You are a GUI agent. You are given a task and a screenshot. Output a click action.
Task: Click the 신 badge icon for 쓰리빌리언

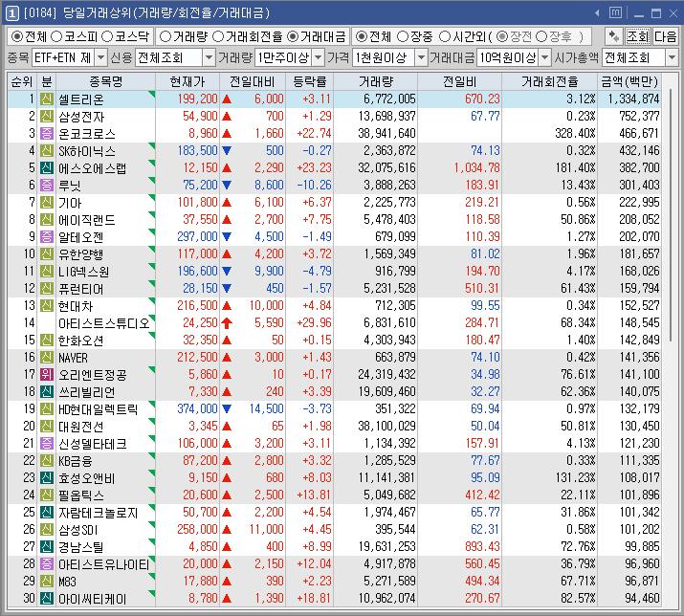(x=47, y=392)
